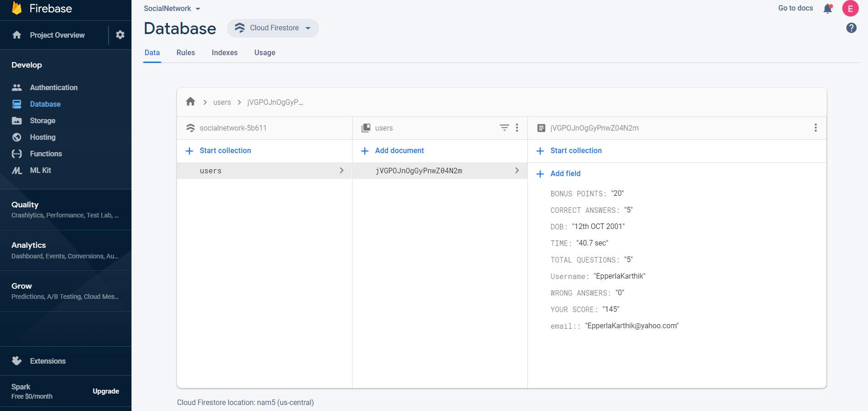Click the Storage folder icon
The image size is (868, 411).
tap(17, 120)
